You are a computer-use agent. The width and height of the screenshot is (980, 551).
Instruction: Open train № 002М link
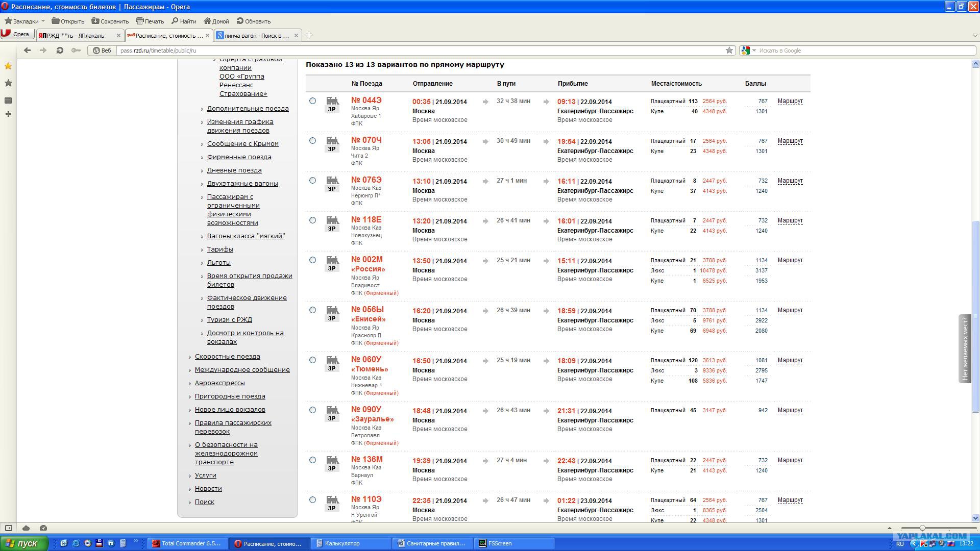click(366, 259)
